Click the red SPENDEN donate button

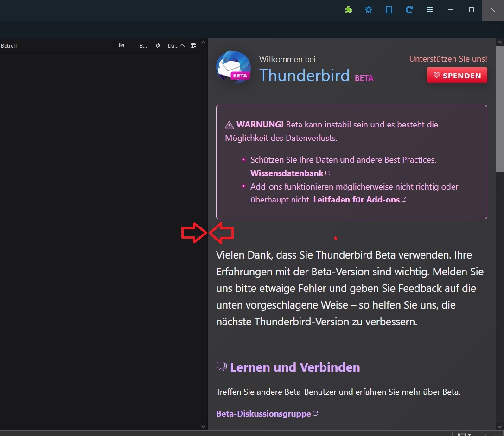(x=457, y=75)
